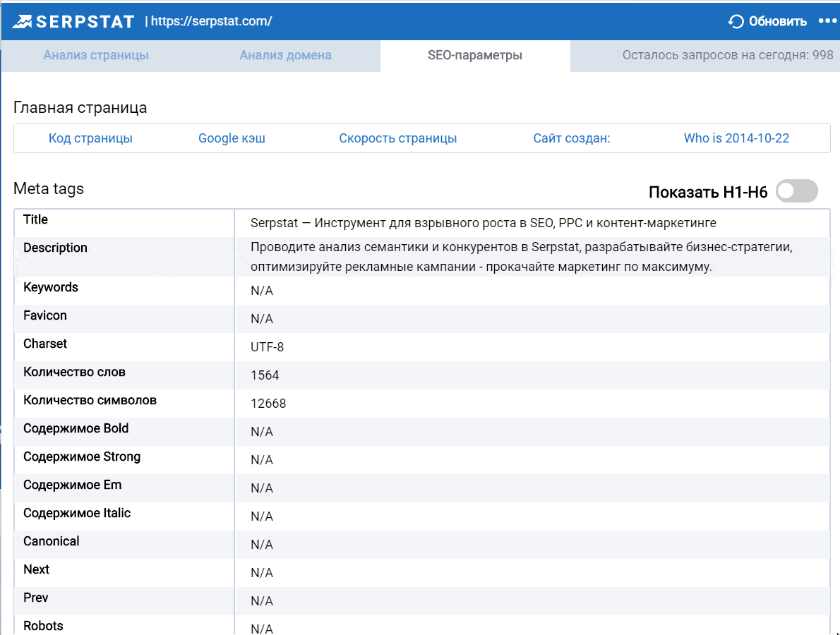The height and width of the screenshot is (635, 840).
Task: Click the Сайт создан: link
Action: point(572,138)
